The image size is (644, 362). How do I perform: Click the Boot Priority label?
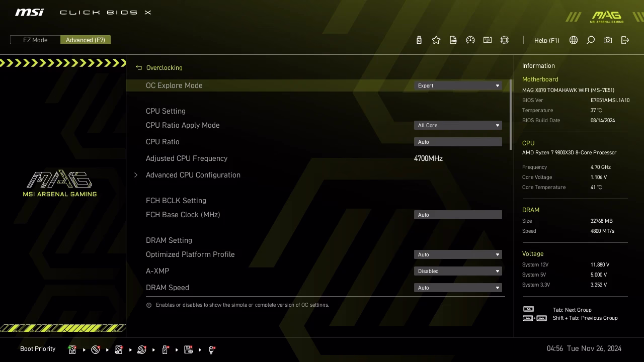pyautogui.click(x=38, y=349)
